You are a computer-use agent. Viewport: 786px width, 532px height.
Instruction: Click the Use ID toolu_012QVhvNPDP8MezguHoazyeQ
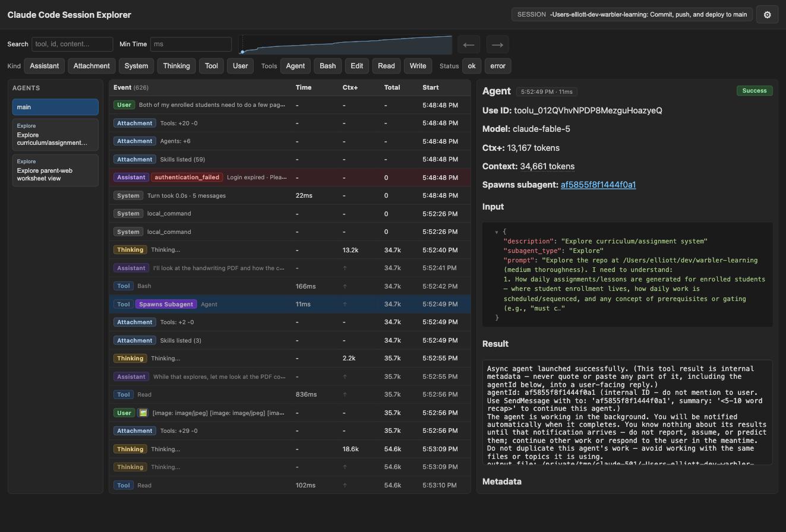[x=588, y=110]
